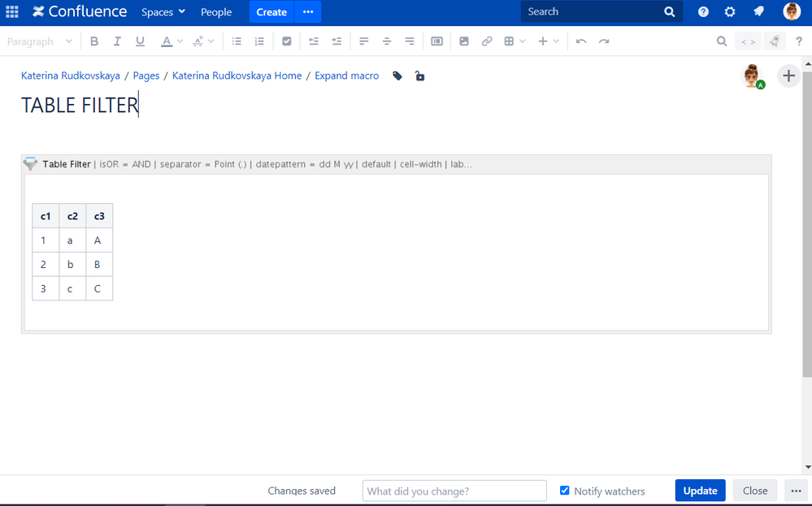Viewport: 812px width, 506px height.
Task: Open the Katerina Rudkovskaya Home breadcrumb
Action: (x=237, y=76)
